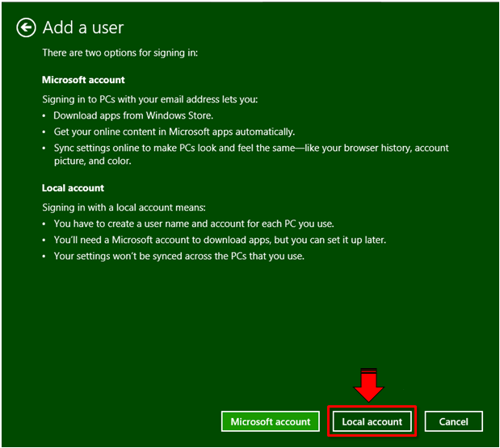Click 'Get your online content' bullet text

tap(174, 132)
